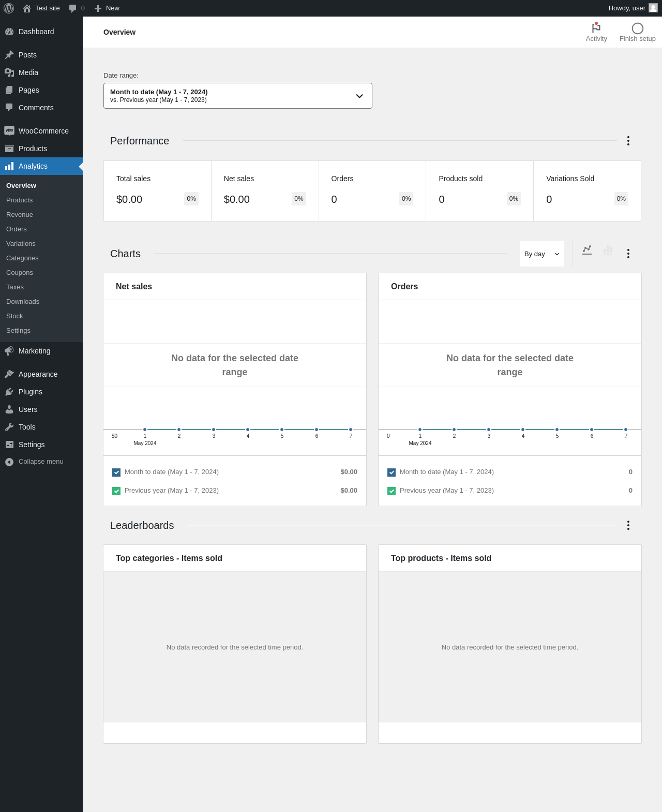Open Performance section options ellipsis menu
662x812 pixels.
[x=628, y=141]
